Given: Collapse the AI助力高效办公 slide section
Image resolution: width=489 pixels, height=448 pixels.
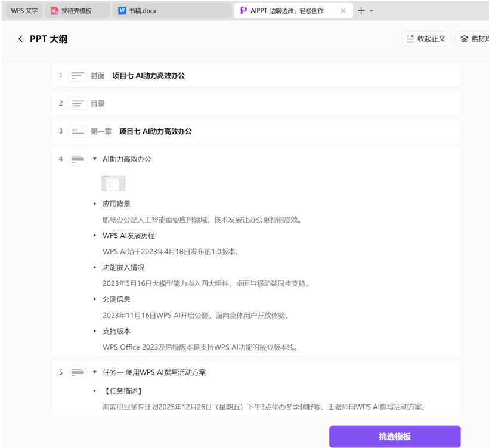Looking at the screenshot, I should 95,159.
